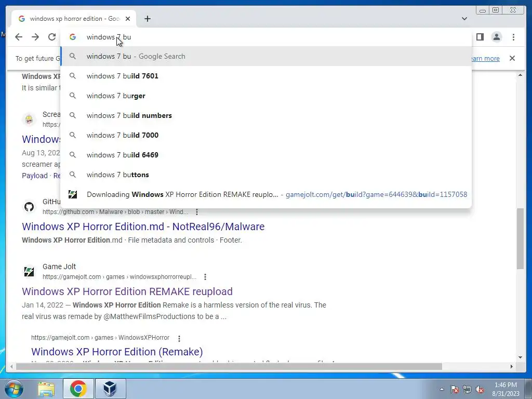Show hidden system tray icons
Screen dimensions: 532x399
[442, 389]
